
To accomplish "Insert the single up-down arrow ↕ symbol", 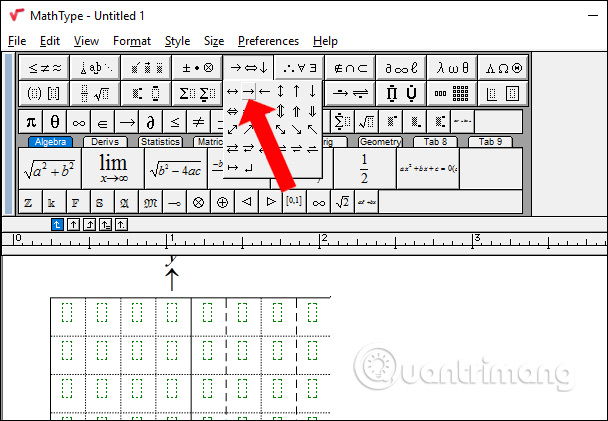I will [x=280, y=92].
